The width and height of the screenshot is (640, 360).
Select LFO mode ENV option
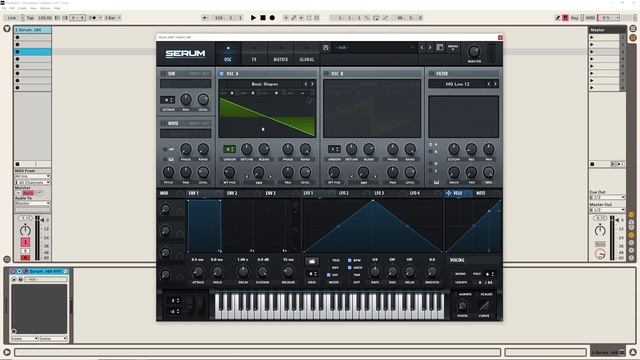point(335,267)
